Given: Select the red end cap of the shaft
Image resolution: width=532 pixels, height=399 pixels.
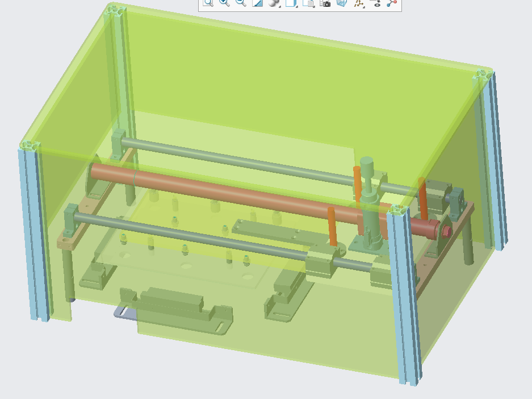Looking at the screenshot, I should coord(446,231).
